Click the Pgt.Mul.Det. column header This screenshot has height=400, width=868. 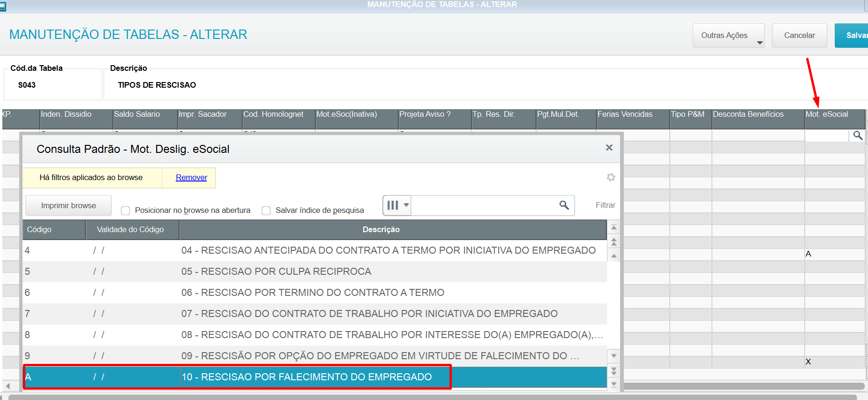[x=566, y=119]
